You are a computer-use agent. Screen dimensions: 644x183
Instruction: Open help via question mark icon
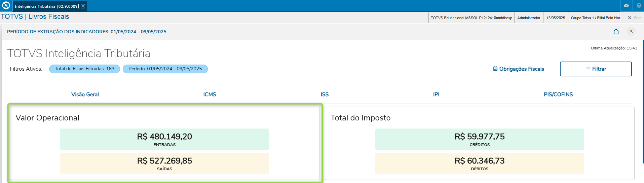pyautogui.click(x=639, y=6)
